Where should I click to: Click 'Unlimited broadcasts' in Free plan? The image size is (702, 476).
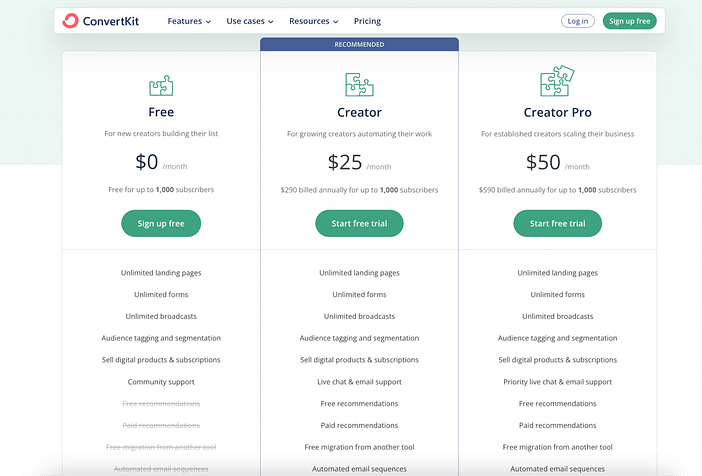click(x=161, y=316)
